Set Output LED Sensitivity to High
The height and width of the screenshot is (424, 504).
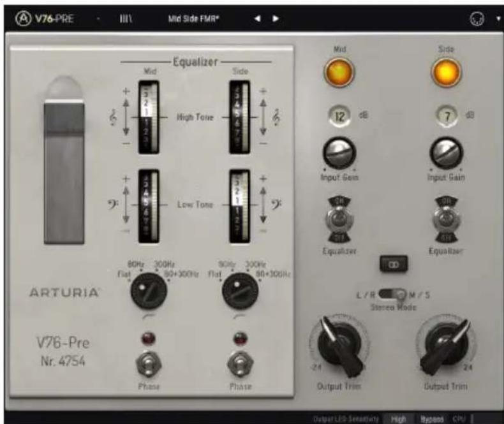pyautogui.click(x=399, y=419)
